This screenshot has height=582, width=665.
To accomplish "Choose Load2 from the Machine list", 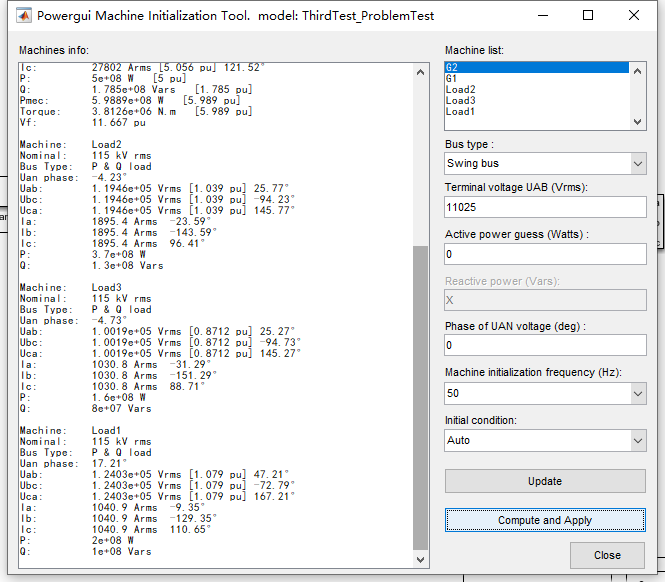I will [x=536, y=89].
